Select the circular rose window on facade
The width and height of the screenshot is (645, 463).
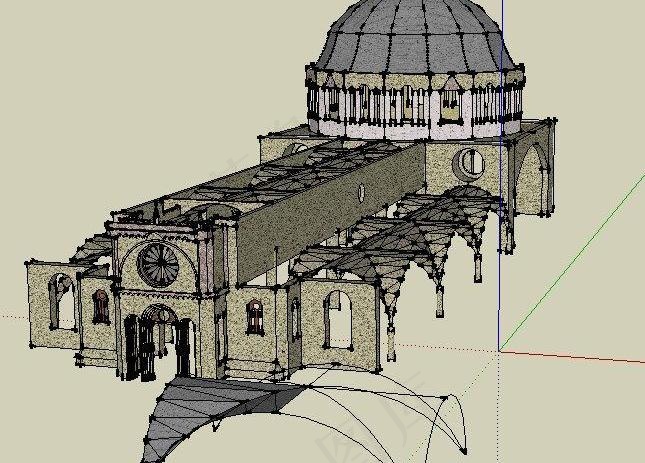click(x=158, y=263)
